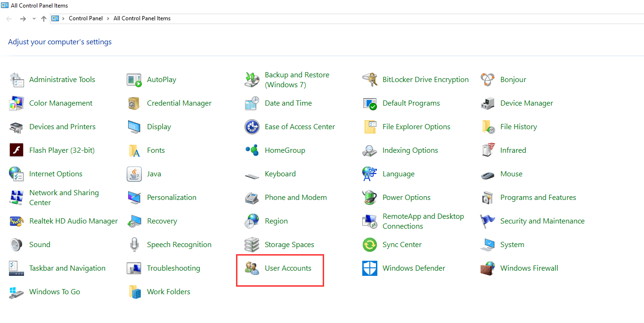Open the Sound link
644x323 pixels.
(x=40, y=245)
